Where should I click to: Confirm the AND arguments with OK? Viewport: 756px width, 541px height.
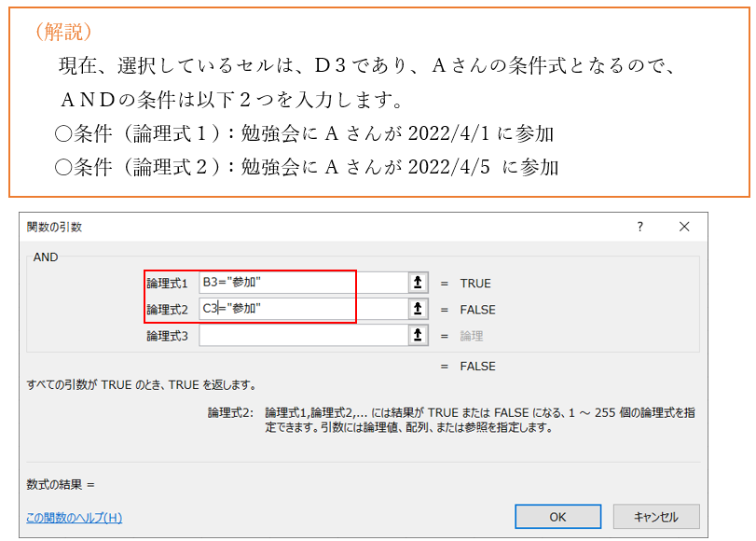(x=557, y=516)
